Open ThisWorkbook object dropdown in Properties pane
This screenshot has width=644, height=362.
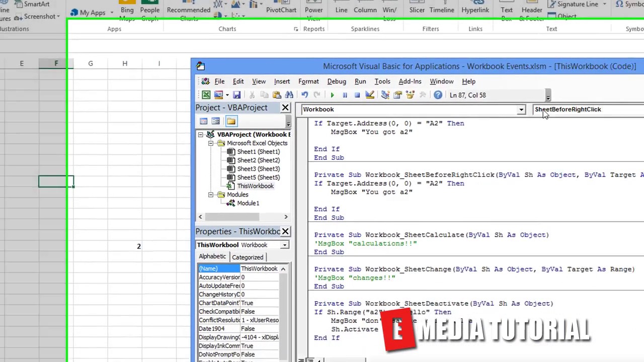tap(285, 245)
